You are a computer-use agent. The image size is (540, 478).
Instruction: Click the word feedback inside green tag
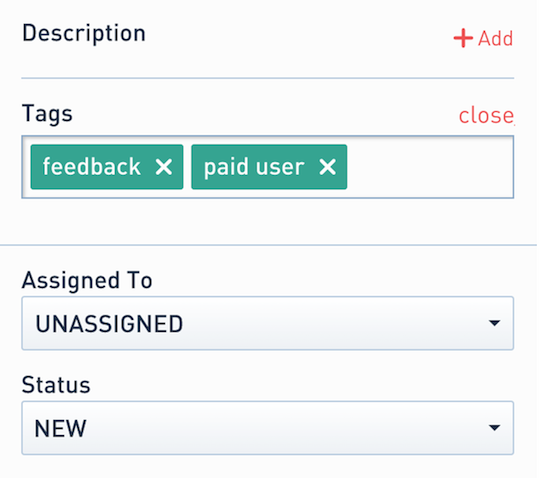click(92, 167)
